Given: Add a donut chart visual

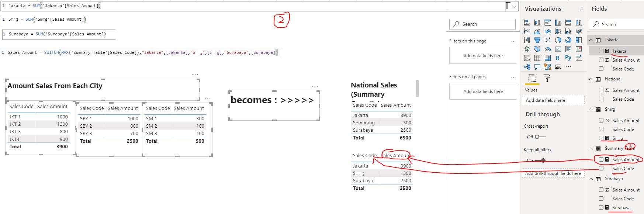Looking at the screenshot, I should [x=568, y=40].
